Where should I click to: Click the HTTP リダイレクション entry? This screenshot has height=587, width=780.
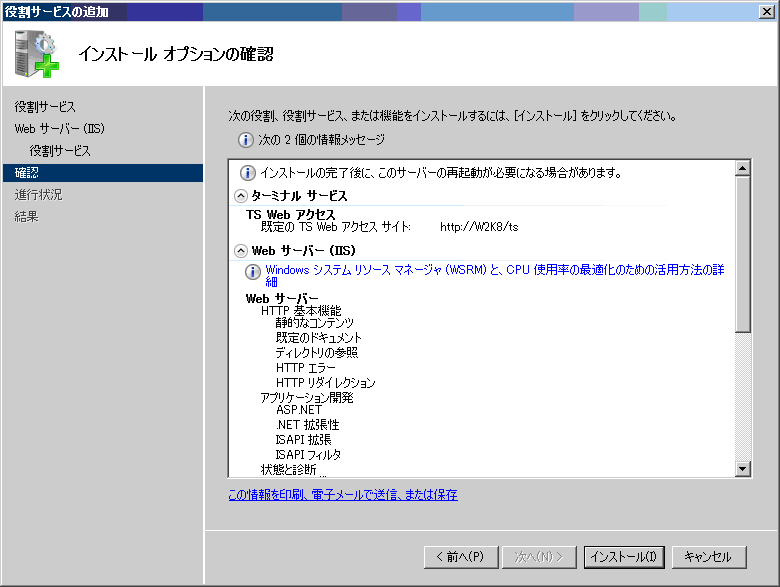(x=326, y=383)
